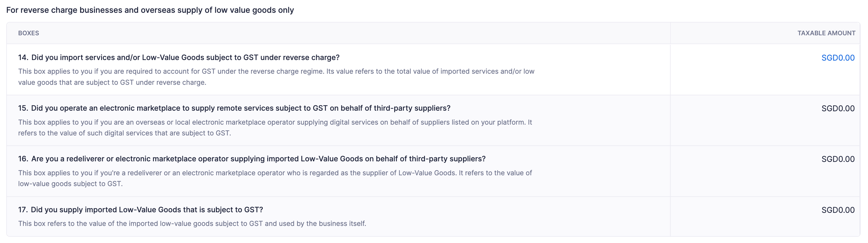Click the box 15 SGD0.00 taxable amount
This screenshot has height=243, width=868.
[x=838, y=108]
